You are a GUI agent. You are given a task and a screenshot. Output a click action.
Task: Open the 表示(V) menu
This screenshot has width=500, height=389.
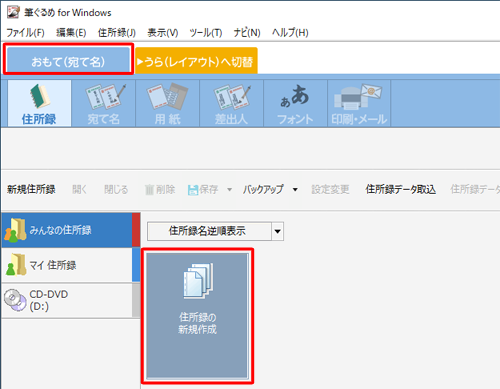coord(163,33)
